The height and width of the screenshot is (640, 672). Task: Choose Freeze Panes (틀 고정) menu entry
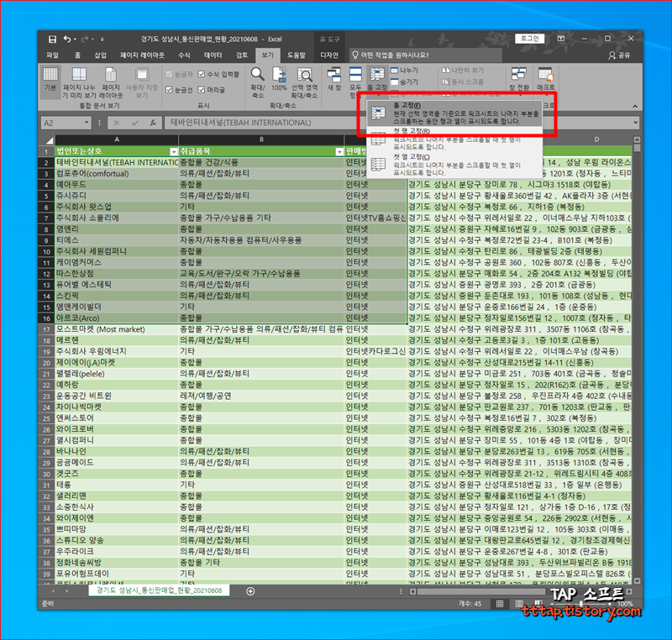click(x=454, y=113)
